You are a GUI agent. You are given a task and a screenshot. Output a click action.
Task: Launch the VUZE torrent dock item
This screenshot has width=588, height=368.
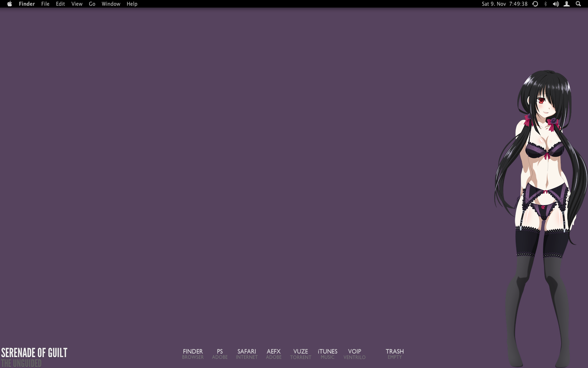301,354
